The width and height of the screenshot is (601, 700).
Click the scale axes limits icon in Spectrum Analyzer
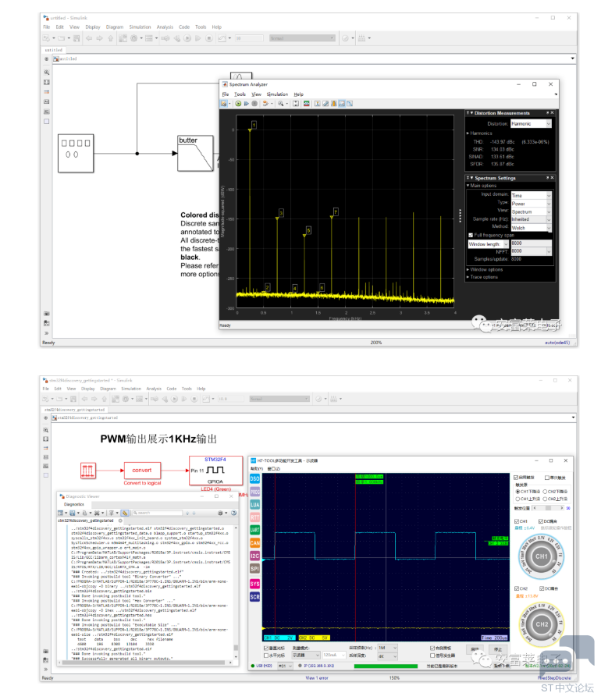pyautogui.click(x=296, y=104)
